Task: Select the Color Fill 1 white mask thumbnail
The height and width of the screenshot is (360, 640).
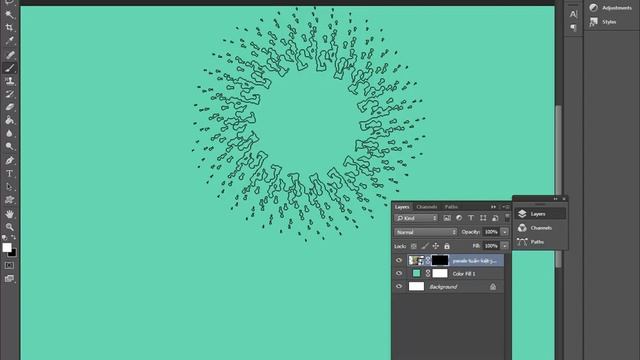Action: click(x=440, y=273)
